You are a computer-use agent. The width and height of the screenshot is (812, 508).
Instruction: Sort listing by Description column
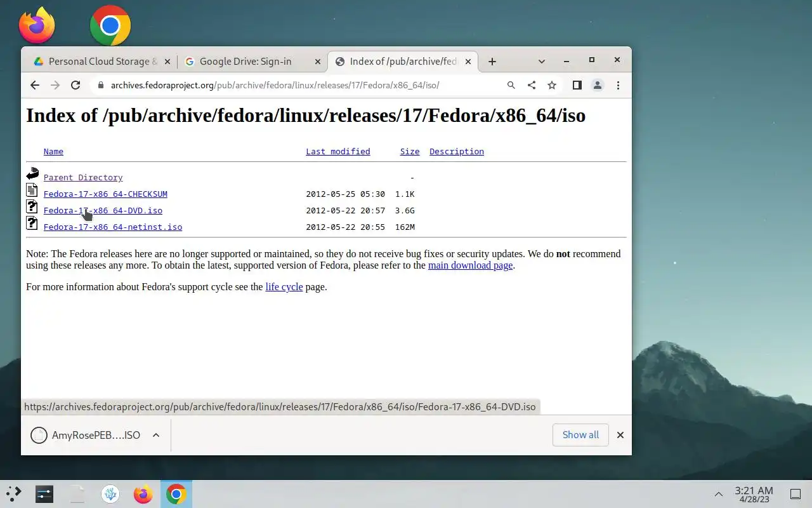point(457,151)
